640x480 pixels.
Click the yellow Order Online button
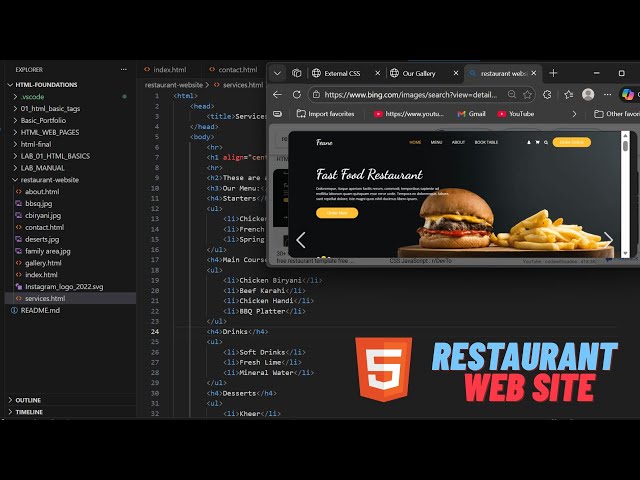(x=571, y=142)
